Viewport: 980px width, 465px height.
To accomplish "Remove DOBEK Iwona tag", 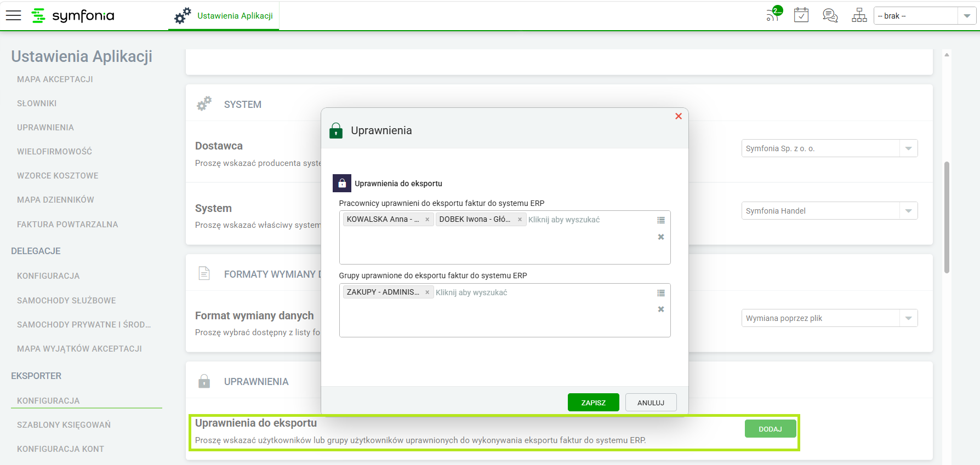I will point(520,220).
